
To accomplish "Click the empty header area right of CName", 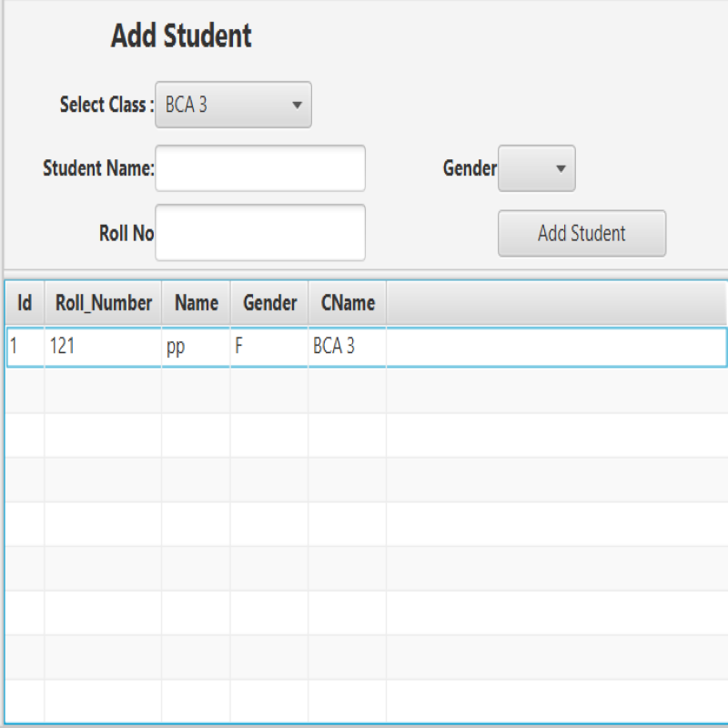I will [x=557, y=303].
